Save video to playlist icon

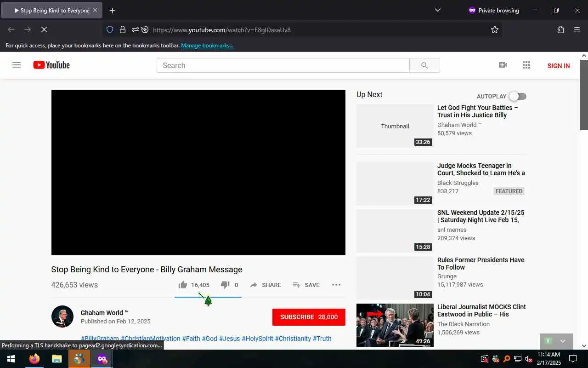[297, 285]
